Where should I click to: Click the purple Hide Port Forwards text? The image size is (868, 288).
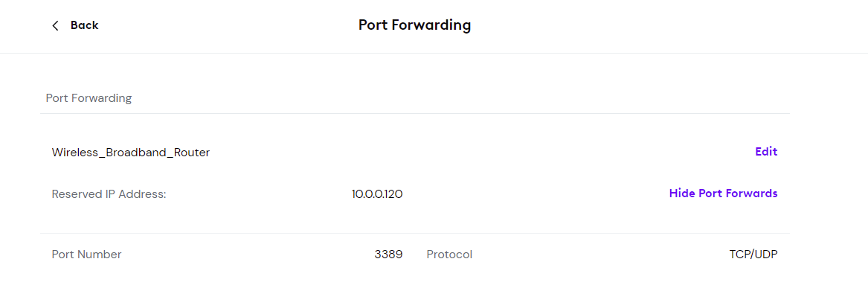pyautogui.click(x=723, y=193)
